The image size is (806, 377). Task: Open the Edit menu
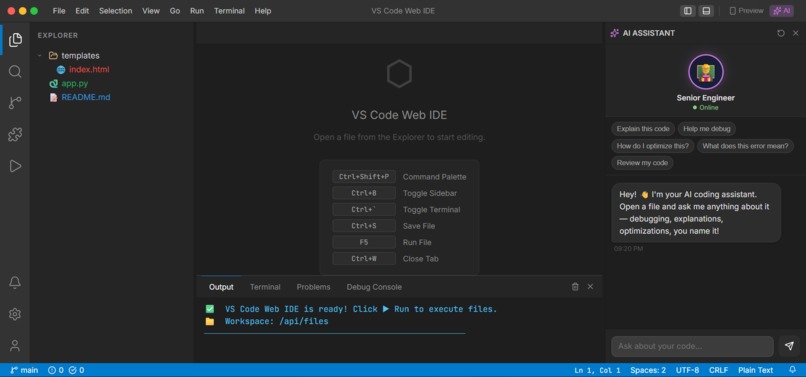(82, 11)
